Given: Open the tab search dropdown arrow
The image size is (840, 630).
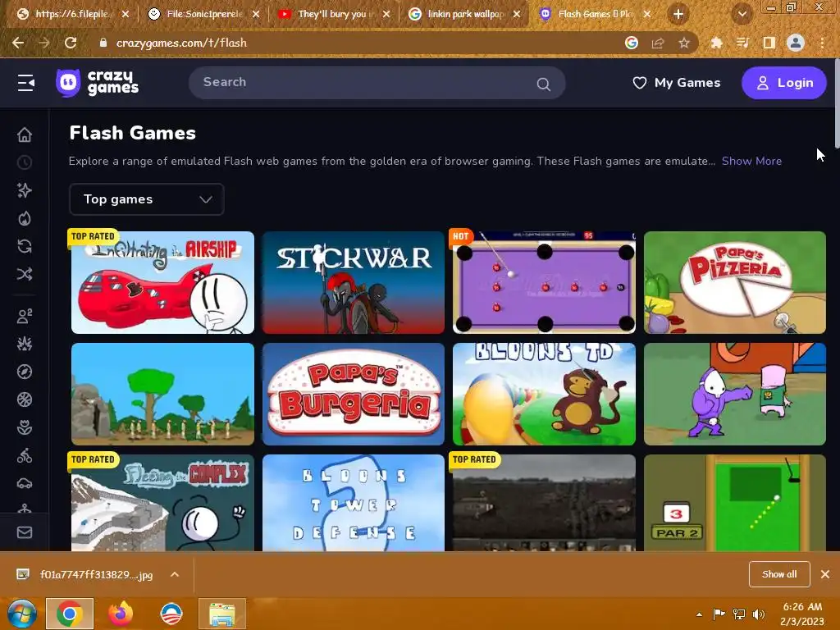Looking at the screenshot, I should pos(742,15).
